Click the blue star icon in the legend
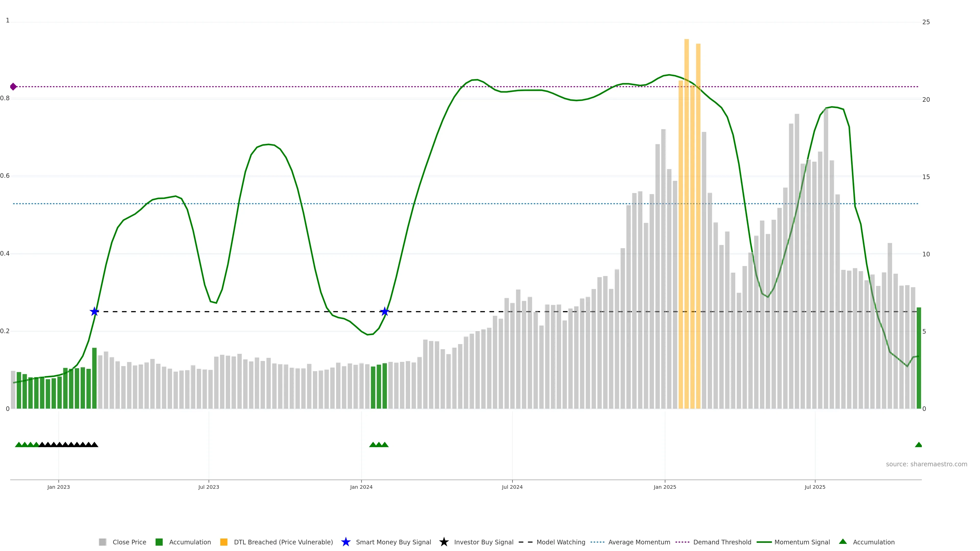Image resolution: width=980 pixels, height=551 pixels. [346, 542]
